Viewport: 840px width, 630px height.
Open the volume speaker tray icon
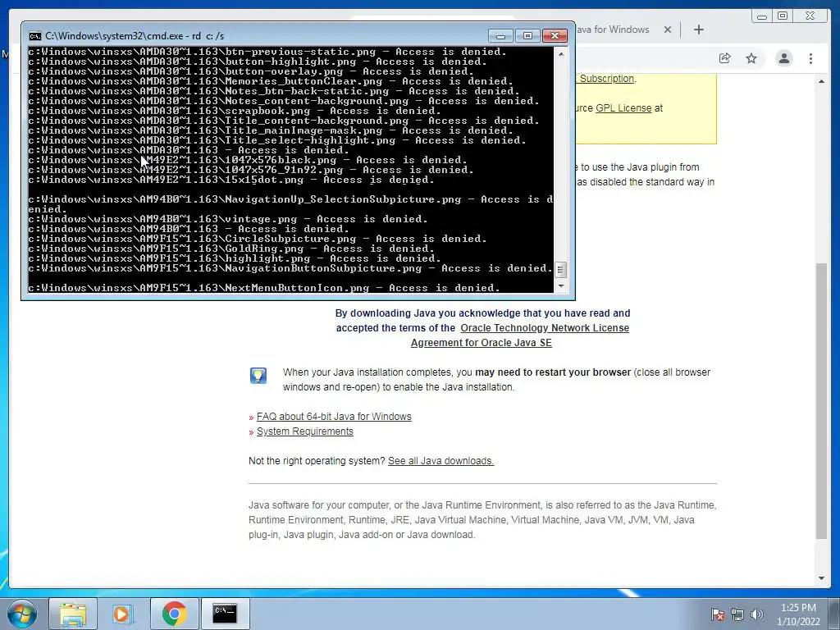pyautogui.click(x=756, y=614)
